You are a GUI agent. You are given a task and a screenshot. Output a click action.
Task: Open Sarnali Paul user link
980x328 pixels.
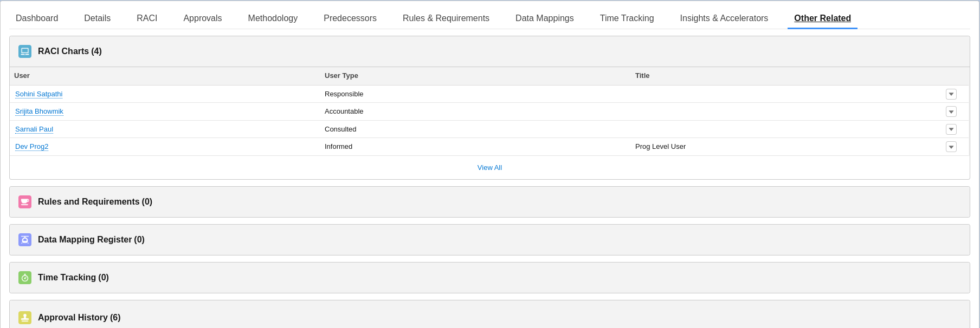click(34, 129)
